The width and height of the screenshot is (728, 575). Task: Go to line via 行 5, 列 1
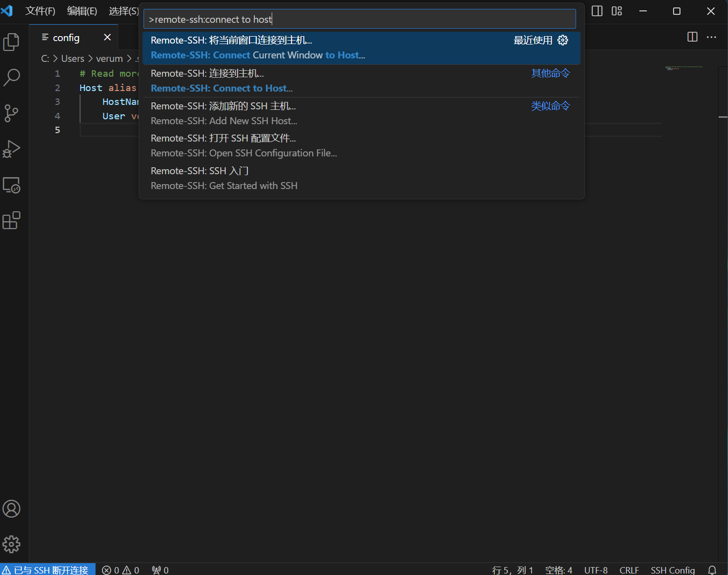513,570
